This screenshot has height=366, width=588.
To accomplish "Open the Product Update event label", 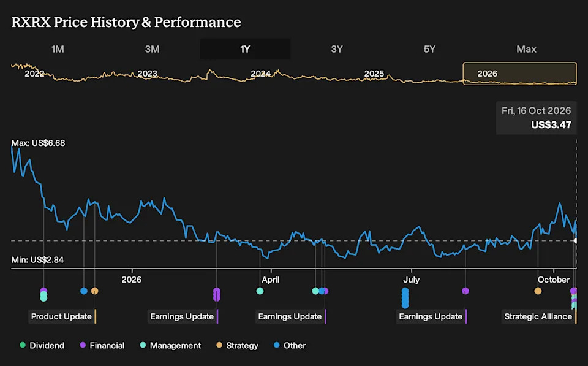I will click(x=62, y=316).
